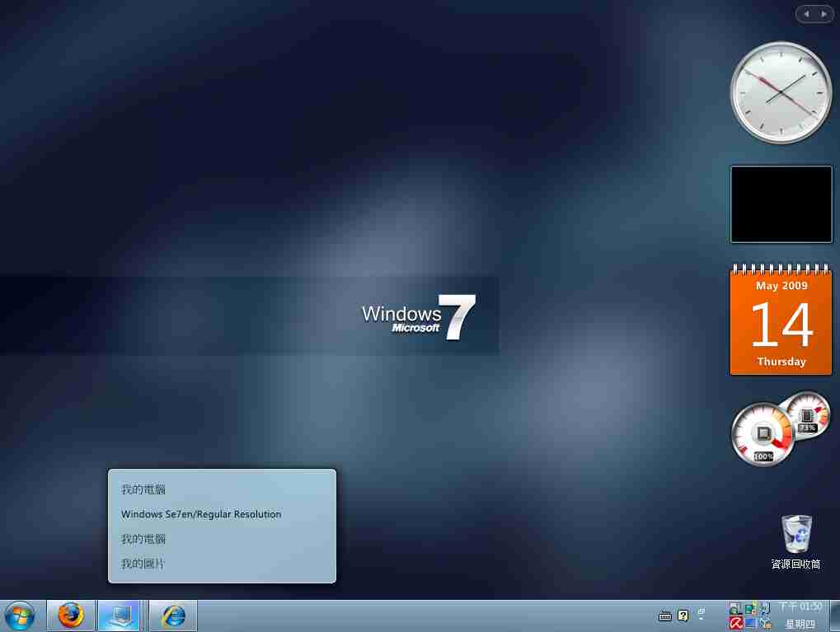Open Internet Explorer from the taskbar
The width and height of the screenshot is (840, 632).
point(173,615)
